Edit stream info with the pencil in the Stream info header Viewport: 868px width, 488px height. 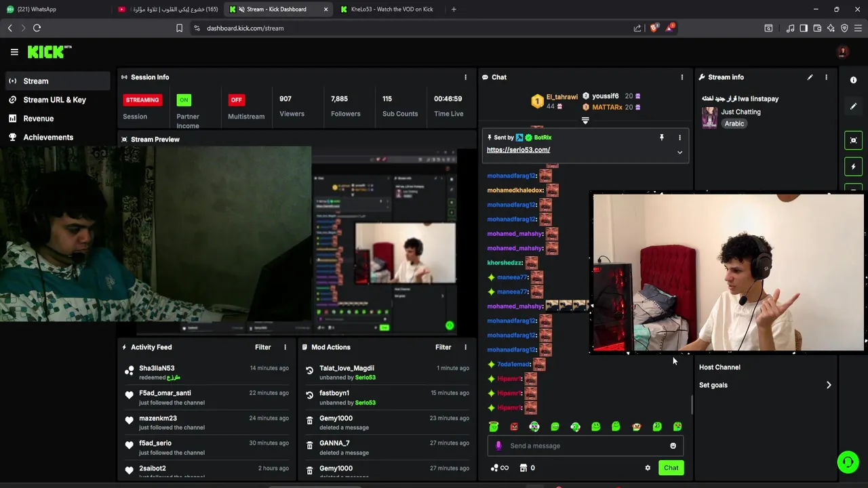tap(810, 77)
